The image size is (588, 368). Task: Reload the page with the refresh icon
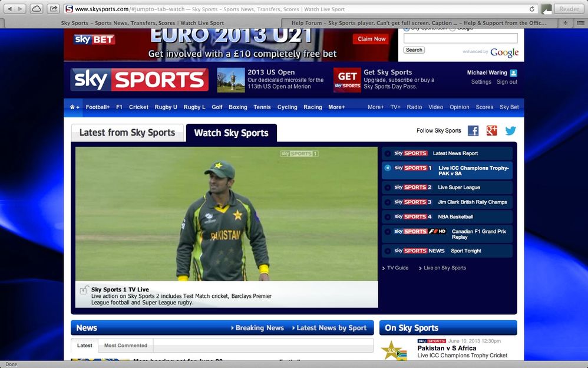[532, 9]
